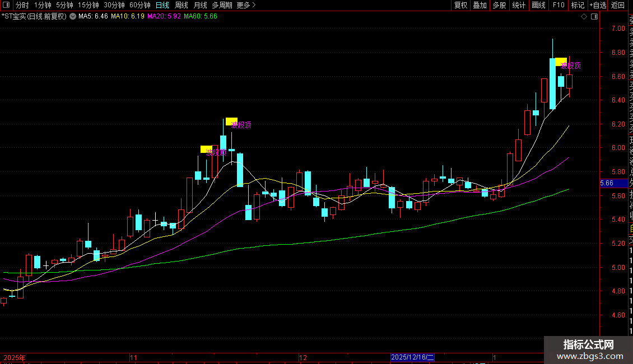
Task: Switch to 周线 weekly chart
Action: click(x=181, y=5)
